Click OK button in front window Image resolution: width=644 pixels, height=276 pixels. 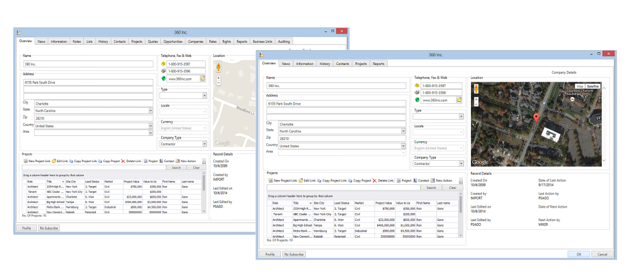(x=578, y=255)
